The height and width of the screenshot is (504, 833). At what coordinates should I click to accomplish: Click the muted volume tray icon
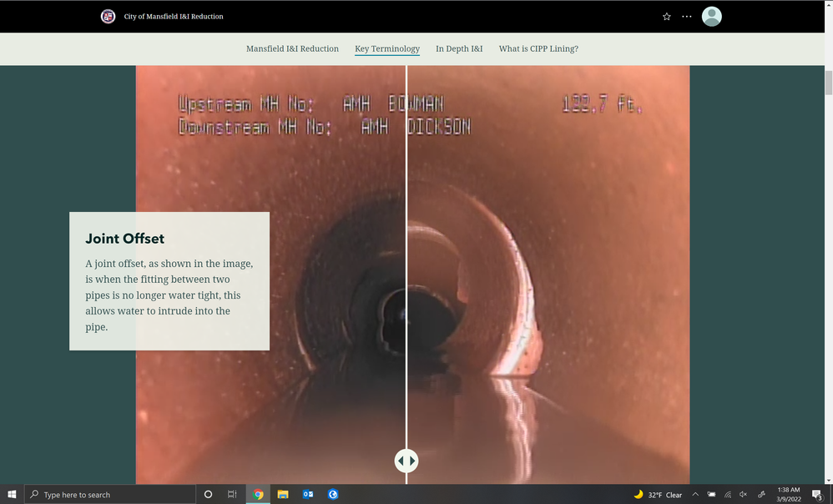tap(743, 495)
